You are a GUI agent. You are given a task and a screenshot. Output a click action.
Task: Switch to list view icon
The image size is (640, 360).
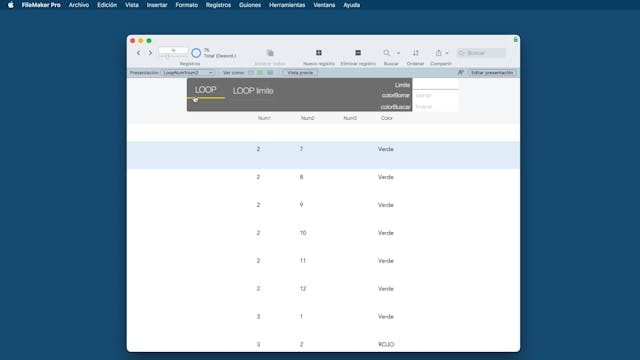coord(260,73)
